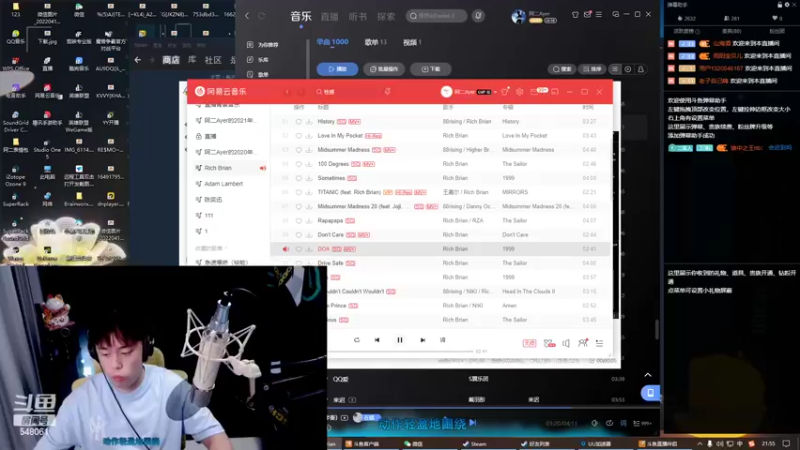Click search pill button in QQ Music list toolbar
The image size is (800, 450).
point(562,69)
